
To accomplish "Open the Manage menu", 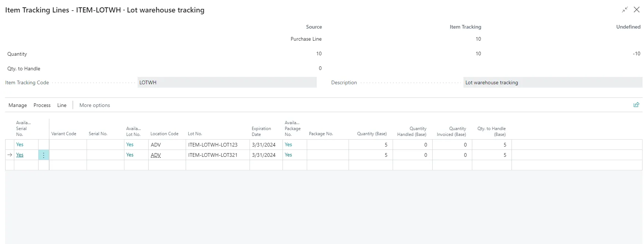I will [x=18, y=105].
